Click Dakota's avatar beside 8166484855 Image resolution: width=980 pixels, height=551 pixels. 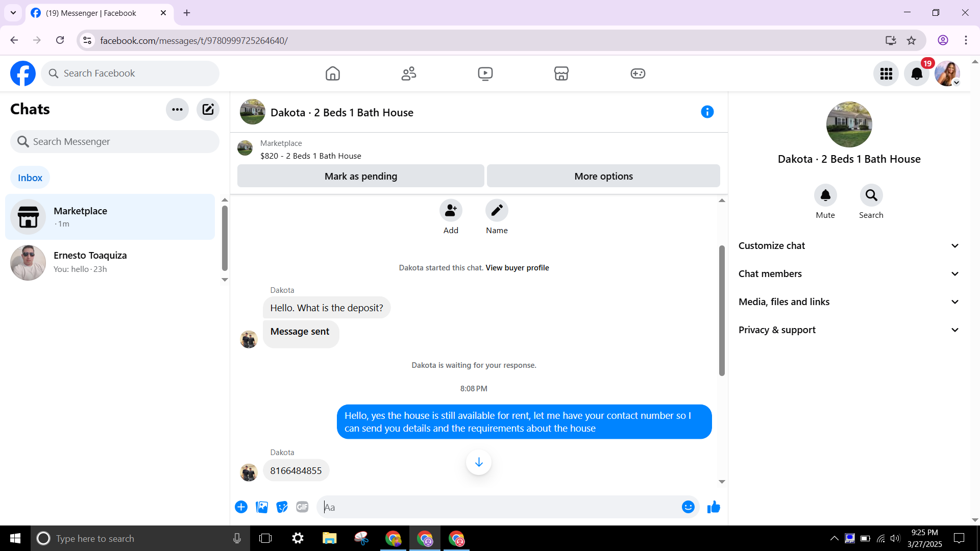point(249,472)
